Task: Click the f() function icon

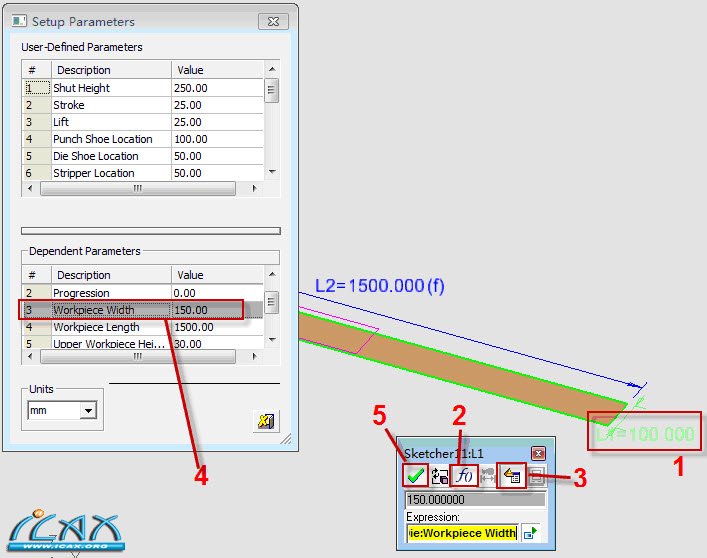Action: point(464,475)
